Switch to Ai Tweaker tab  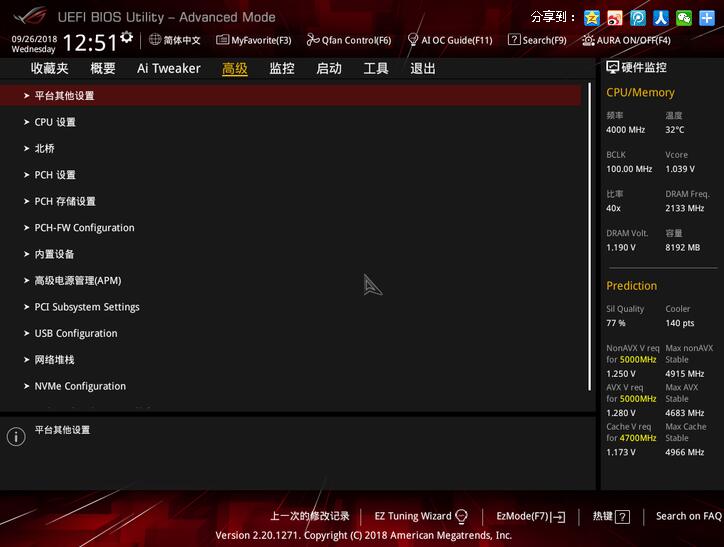169,68
